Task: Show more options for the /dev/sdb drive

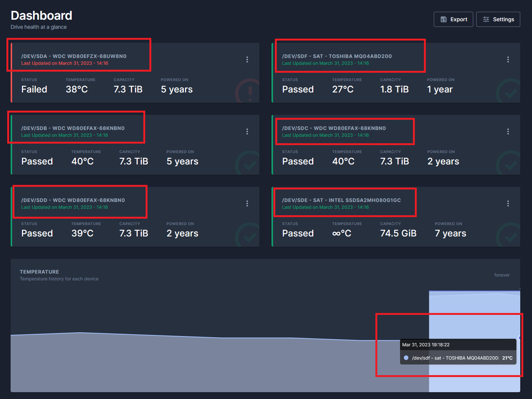Action: [247, 131]
